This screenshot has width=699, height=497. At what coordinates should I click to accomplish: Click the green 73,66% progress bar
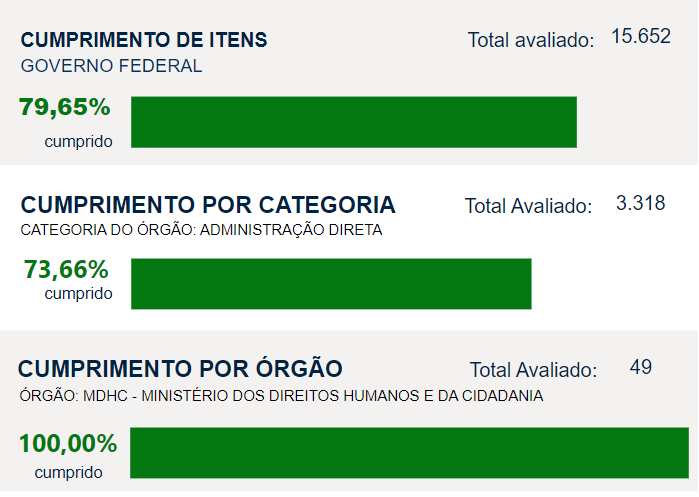pyautogui.click(x=331, y=284)
